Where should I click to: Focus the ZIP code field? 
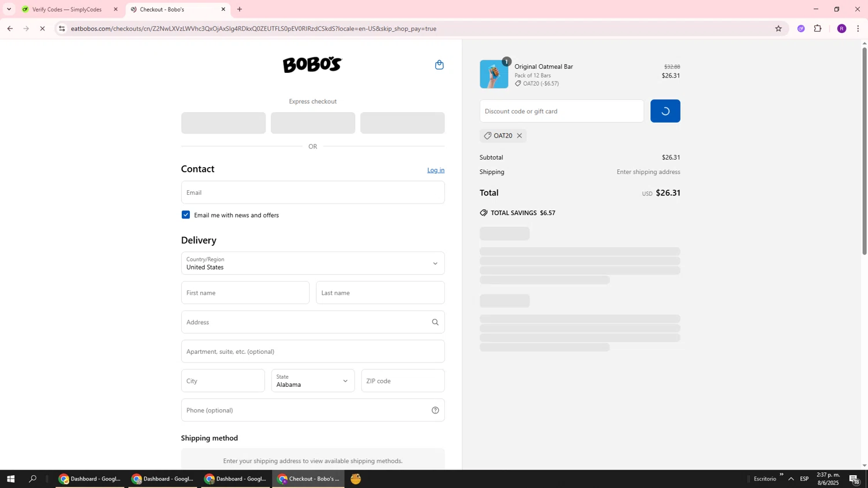403,380
